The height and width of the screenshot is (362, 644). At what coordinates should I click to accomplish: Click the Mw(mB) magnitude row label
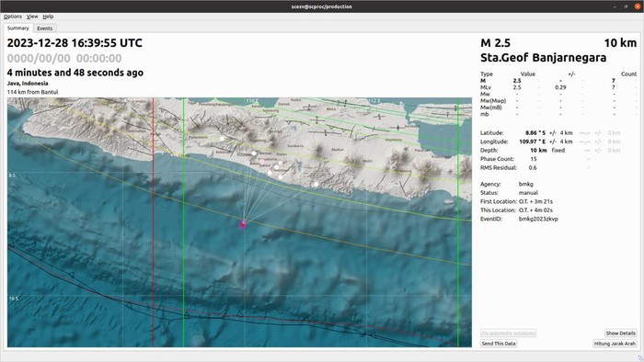coord(491,107)
